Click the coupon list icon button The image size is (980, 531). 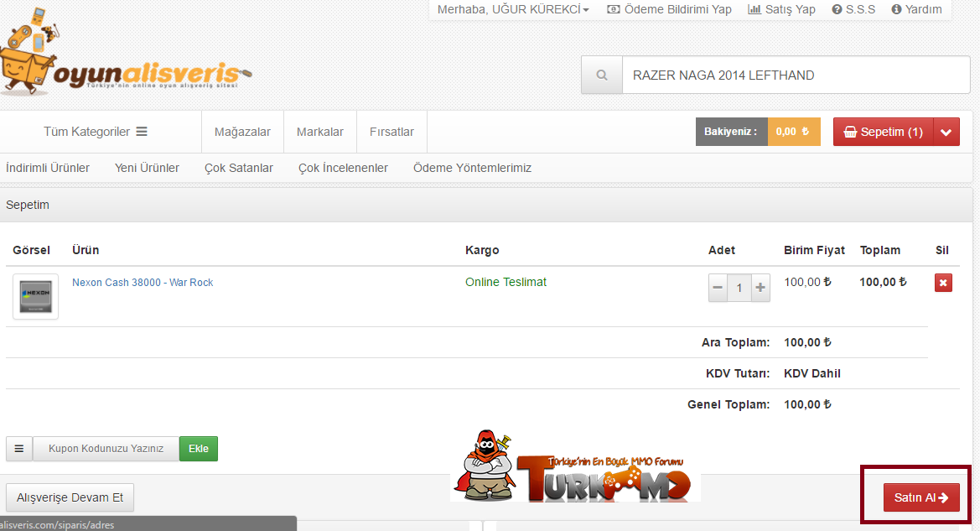[19, 449]
